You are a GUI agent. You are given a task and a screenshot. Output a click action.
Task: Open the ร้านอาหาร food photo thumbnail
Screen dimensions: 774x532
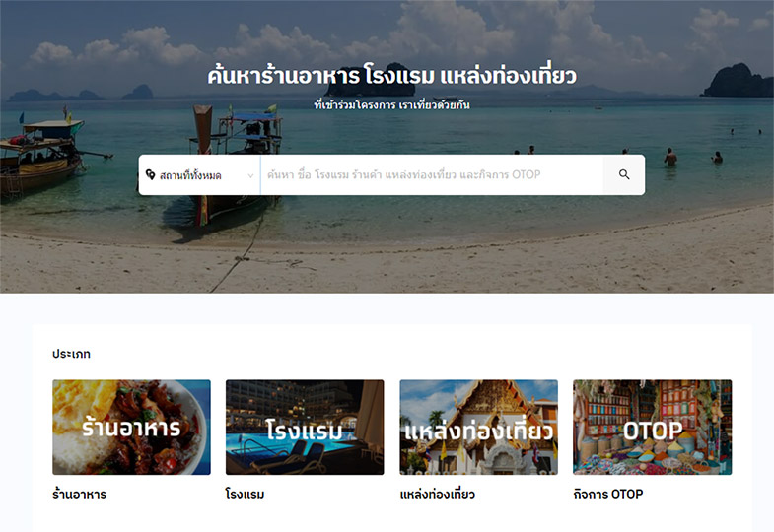132,427
